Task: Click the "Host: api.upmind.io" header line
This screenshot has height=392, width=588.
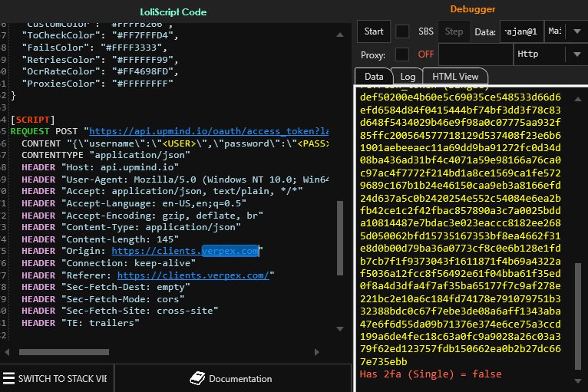Action: pos(100,167)
